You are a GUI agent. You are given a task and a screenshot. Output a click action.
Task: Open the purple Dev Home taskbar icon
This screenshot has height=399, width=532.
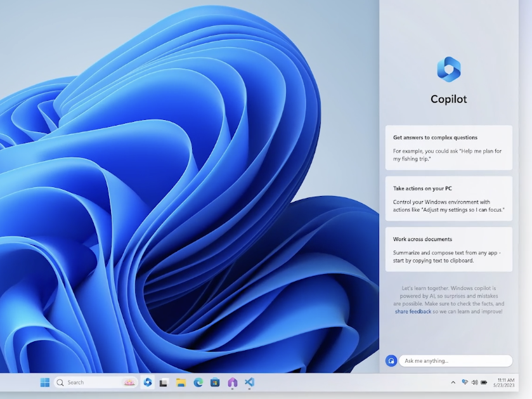tap(233, 383)
